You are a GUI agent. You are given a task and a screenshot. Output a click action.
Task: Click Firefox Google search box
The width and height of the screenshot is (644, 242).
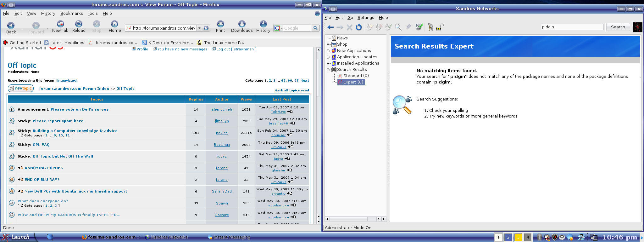tap(297, 28)
